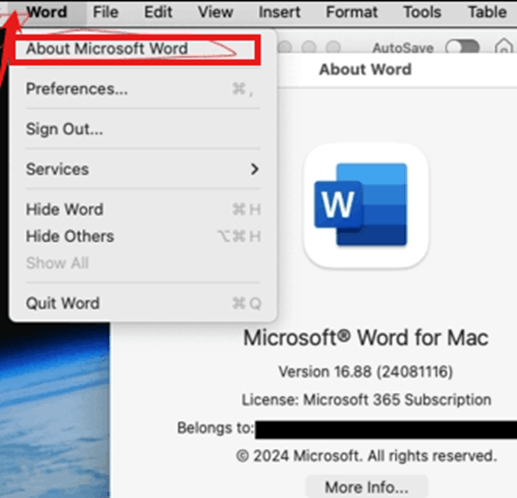Open Preferences from the Word menu
This screenshot has height=498, width=517.
point(143,89)
